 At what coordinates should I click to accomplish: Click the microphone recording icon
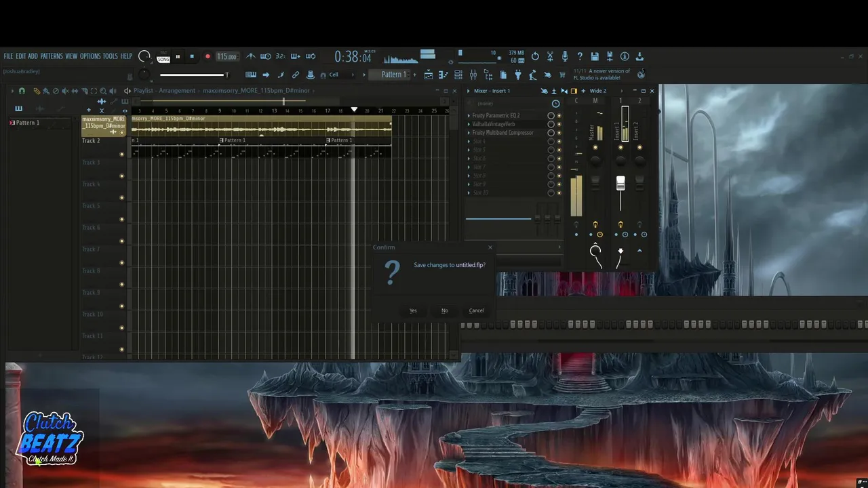click(565, 56)
